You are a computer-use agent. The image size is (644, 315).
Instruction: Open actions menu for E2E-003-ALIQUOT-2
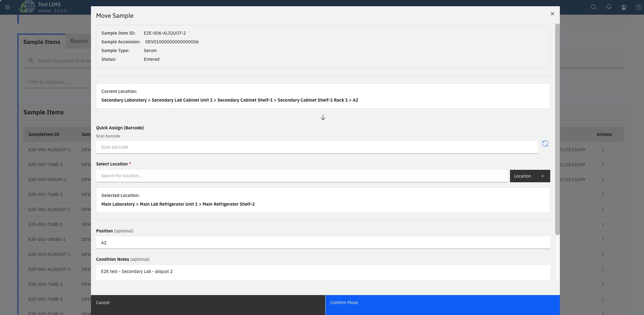(x=603, y=269)
